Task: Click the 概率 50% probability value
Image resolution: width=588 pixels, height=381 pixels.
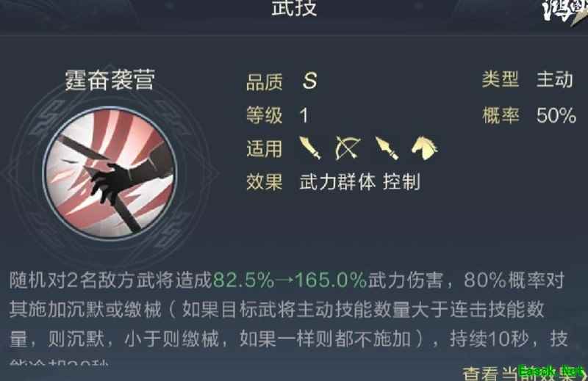Action: click(x=556, y=115)
